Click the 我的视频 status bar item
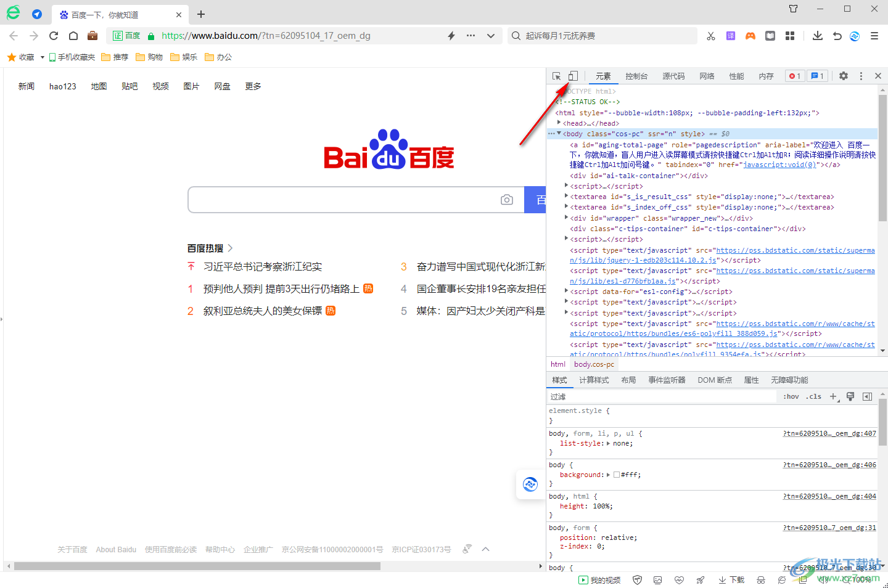The width and height of the screenshot is (888, 588). pos(599,580)
